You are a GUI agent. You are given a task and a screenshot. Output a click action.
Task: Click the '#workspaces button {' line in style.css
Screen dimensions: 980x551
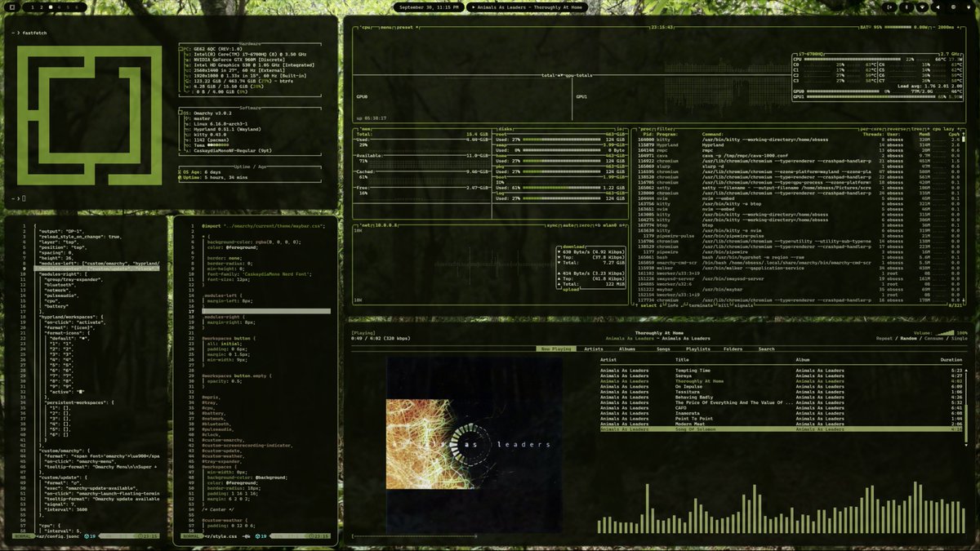tap(229, 338)
